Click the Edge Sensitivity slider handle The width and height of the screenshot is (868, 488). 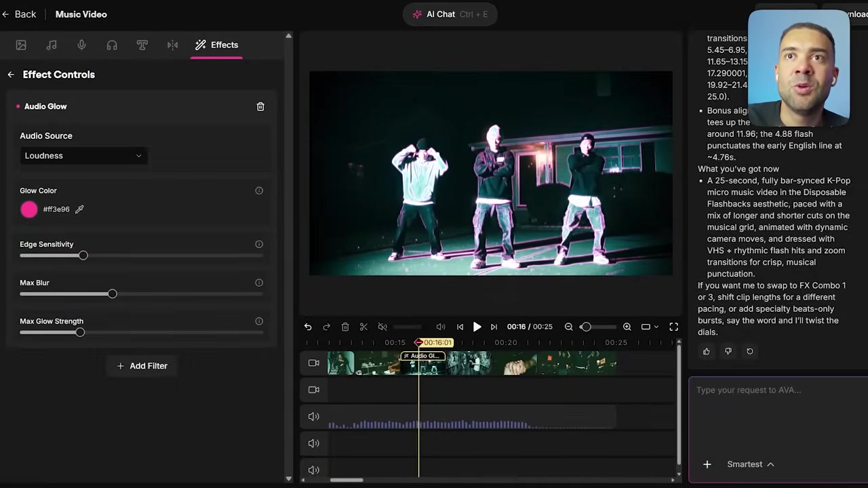(x=83, y=256)
